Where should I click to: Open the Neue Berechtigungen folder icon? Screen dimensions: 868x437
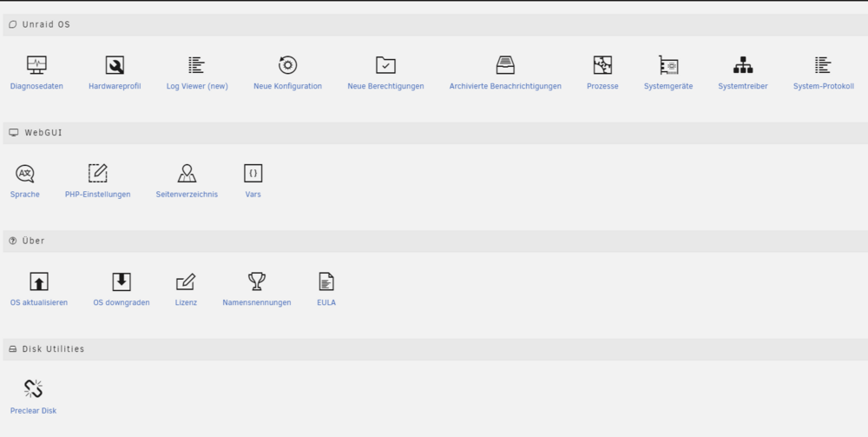click(385, 65)
